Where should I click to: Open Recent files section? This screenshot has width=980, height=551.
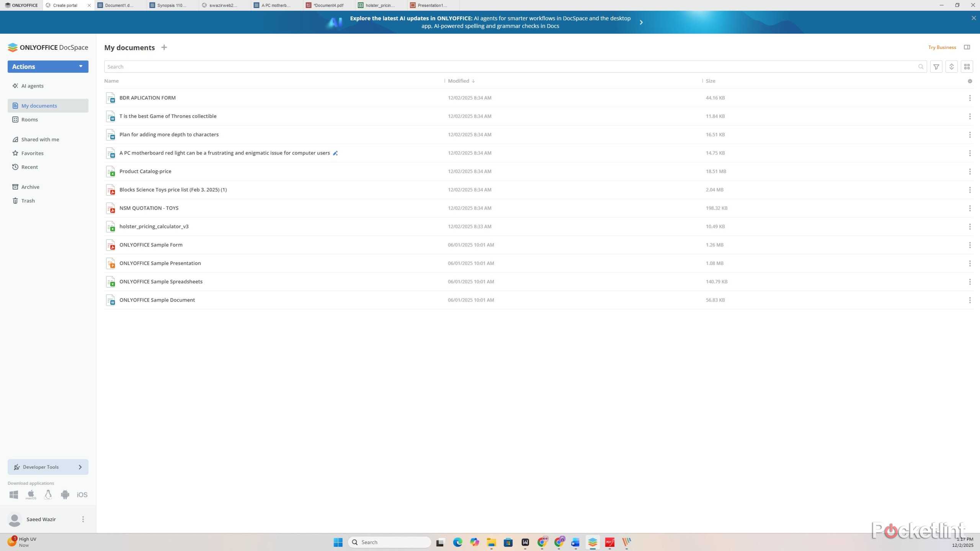[x=48, y=167]
